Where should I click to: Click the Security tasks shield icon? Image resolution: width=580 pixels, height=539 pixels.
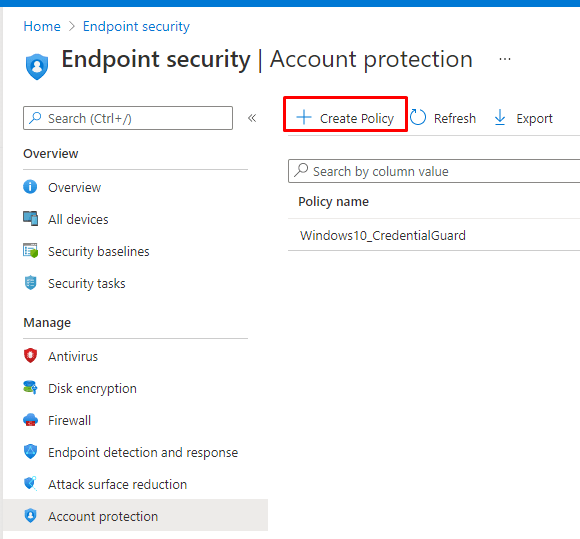pyautogui.click(x=30, y=283)
